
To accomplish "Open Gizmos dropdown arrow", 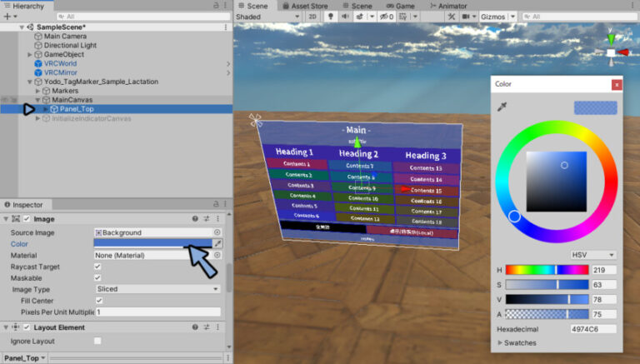I will tap(512, 17).
